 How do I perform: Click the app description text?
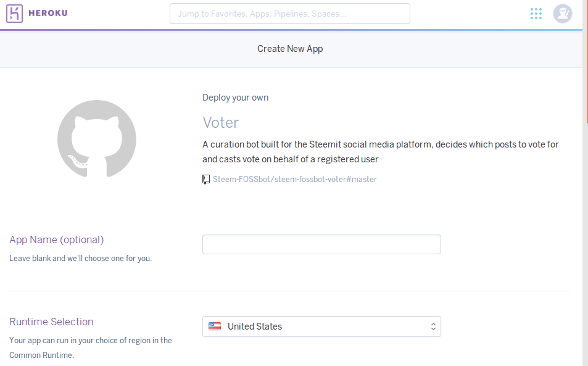[379, 150]
